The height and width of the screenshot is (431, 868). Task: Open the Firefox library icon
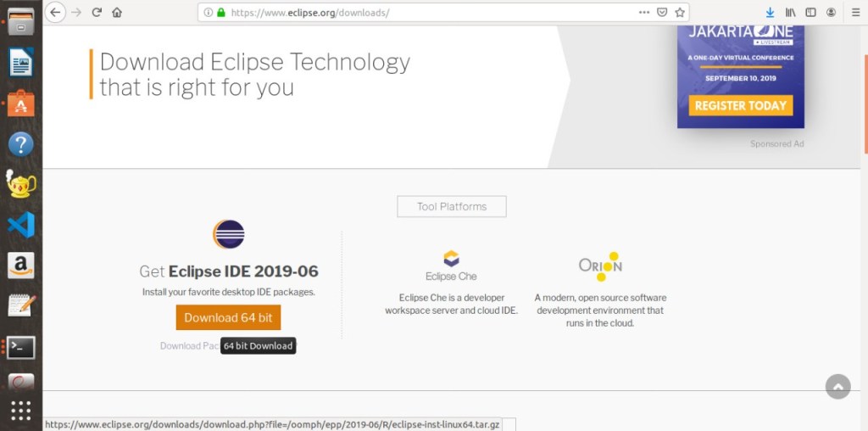[791, 13]
